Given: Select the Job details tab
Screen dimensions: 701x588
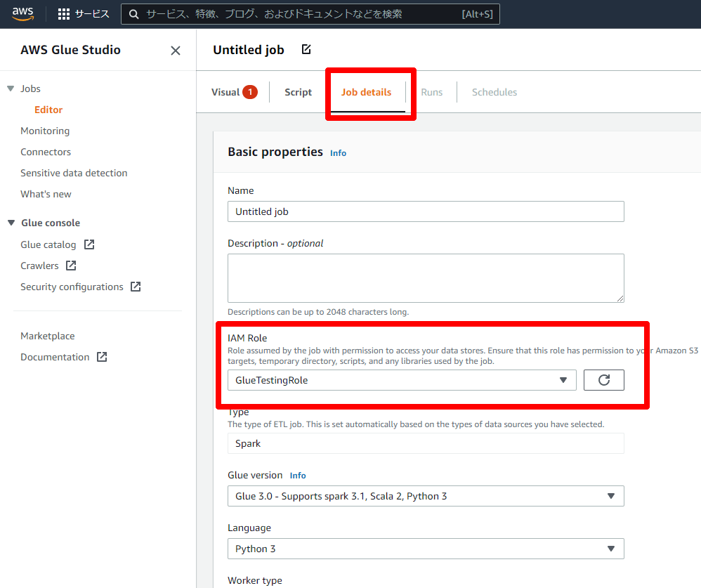Looking at the screenshot, I should (366, 92).
